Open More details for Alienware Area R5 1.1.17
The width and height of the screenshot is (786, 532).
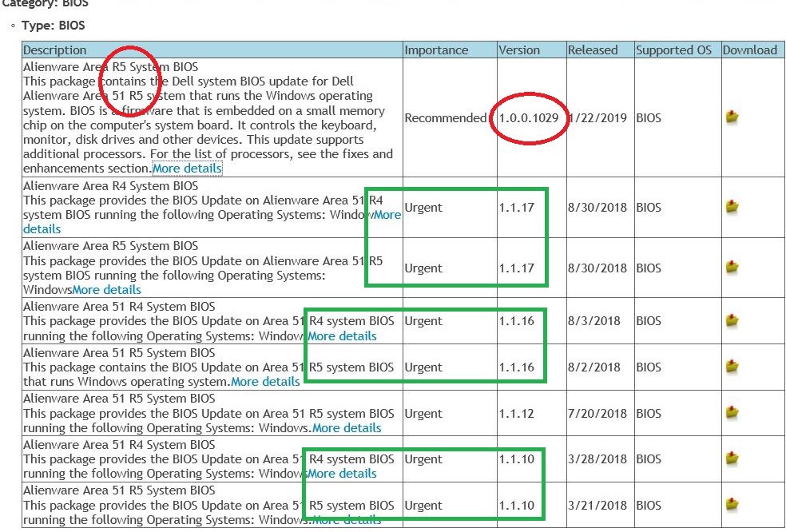click(106, 290)
